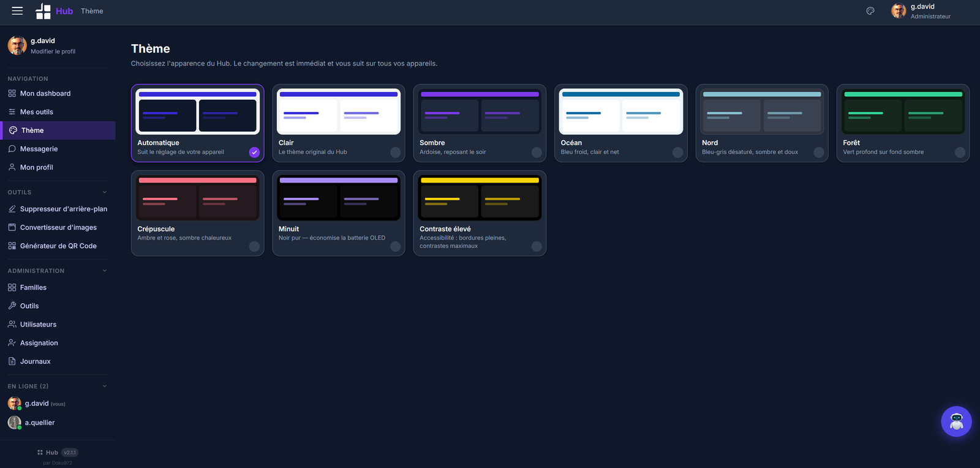Select the Contraste élevé radio circle
Image resolution: width=980 pixels, height=468 pixels.
tap(537, 246)
